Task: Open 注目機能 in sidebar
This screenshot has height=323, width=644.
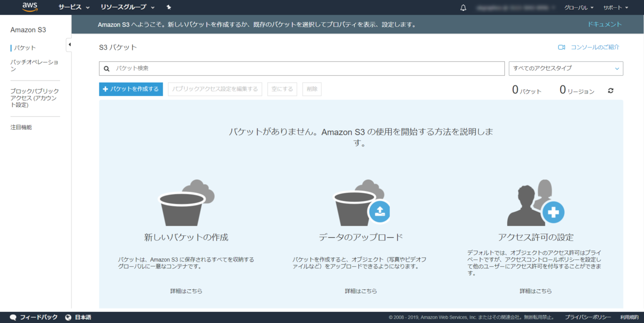Action: click(21, 127)
